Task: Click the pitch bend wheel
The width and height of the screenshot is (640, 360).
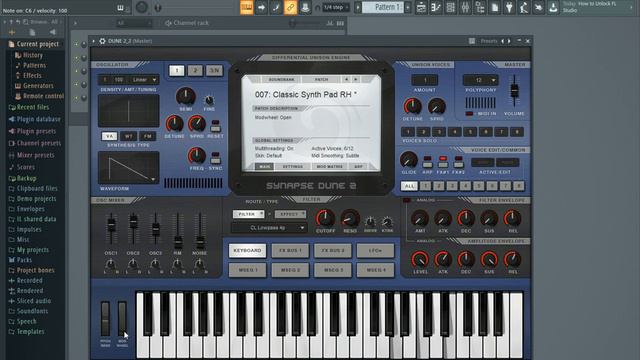Action: coord(105,319)
